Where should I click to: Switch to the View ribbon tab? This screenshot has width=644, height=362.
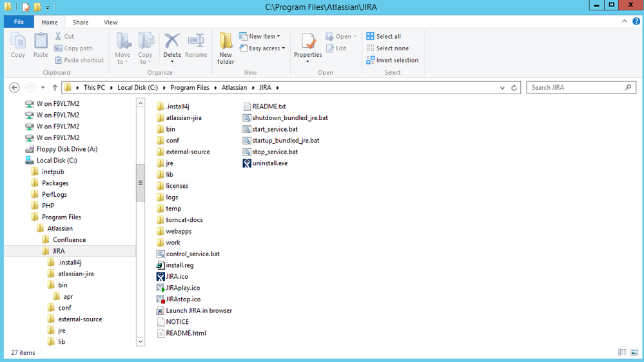tap(110, 22)
